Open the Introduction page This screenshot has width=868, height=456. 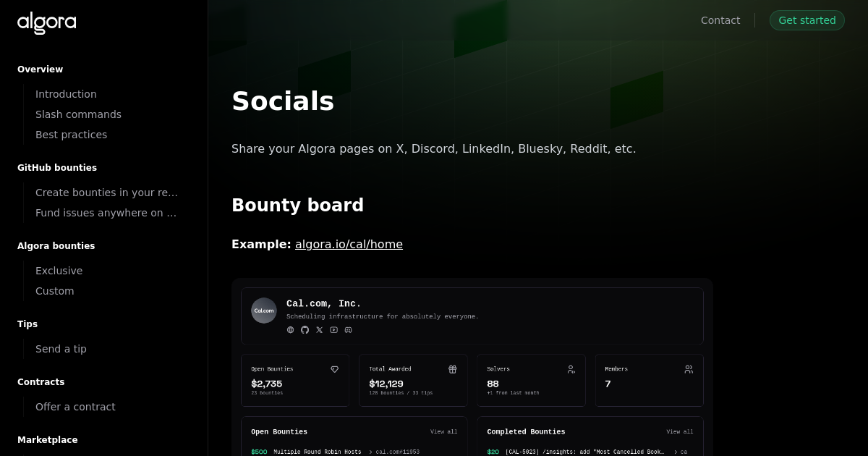[x=66, y=94]
